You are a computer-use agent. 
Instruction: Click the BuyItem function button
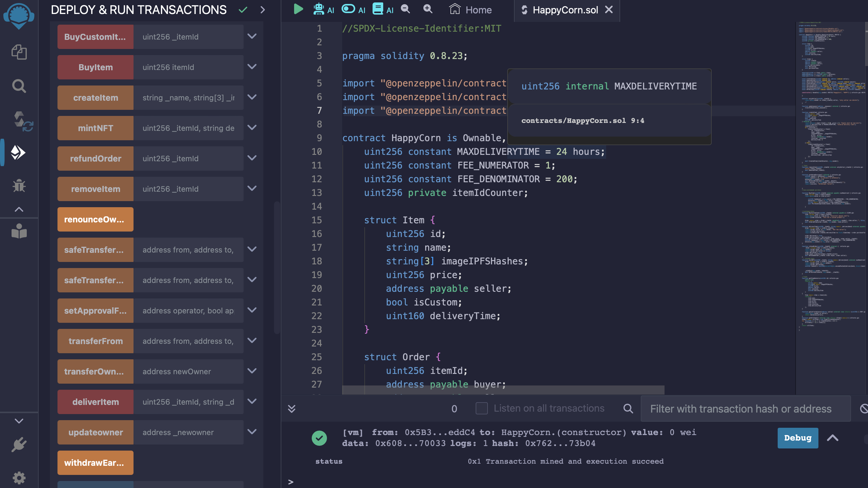[x=95, y=67]
